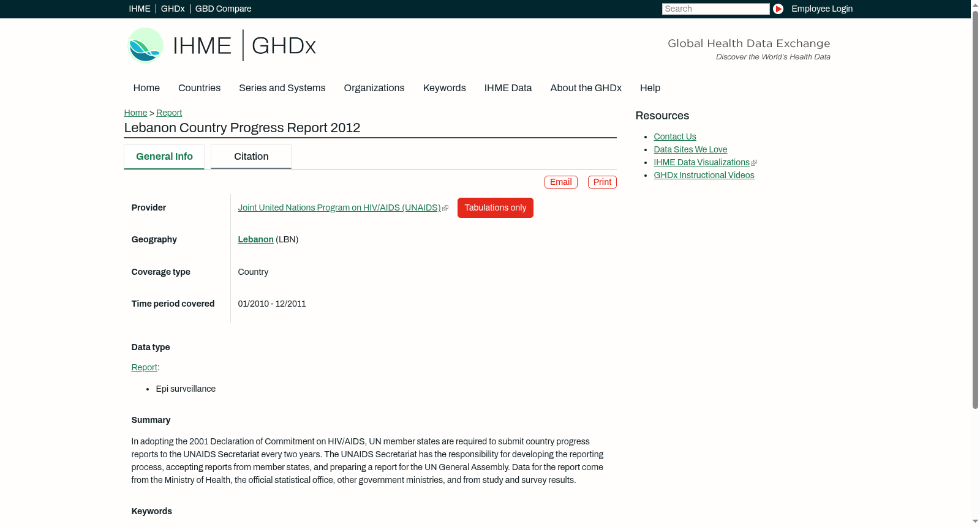Click the Report breadcrumb link
980x527 pixels.
(169, 113)
